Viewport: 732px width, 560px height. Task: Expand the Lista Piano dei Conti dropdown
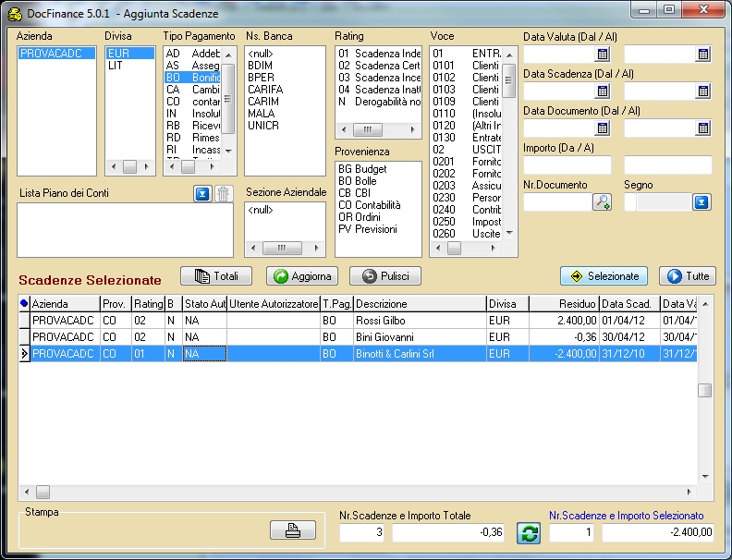[x=203, y=193]
